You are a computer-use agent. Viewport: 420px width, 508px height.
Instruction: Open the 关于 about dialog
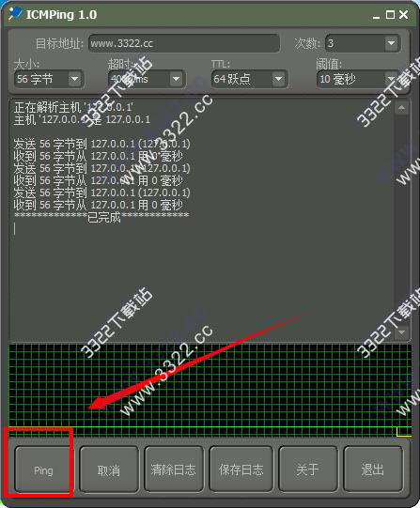pyautogui.click(x=308, y=469)
